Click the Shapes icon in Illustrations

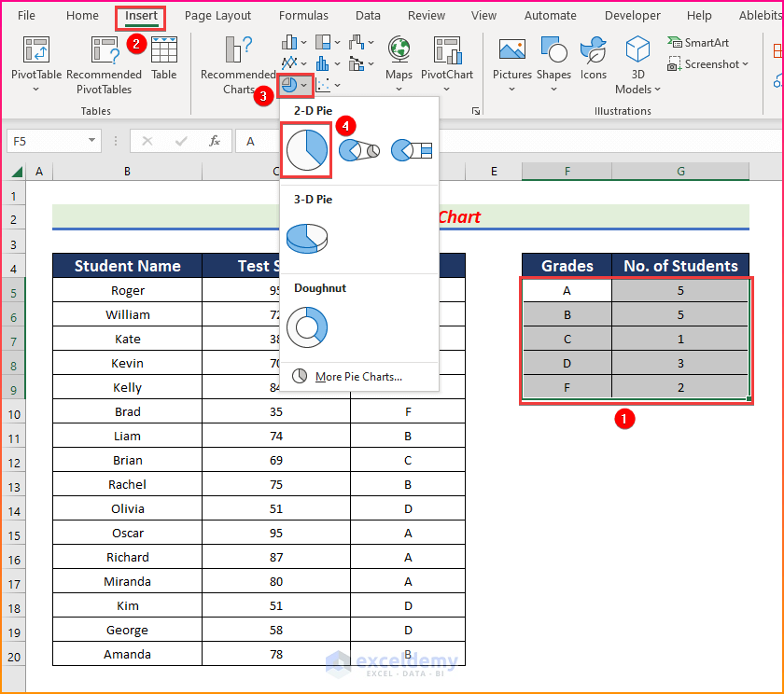point(553,51)
